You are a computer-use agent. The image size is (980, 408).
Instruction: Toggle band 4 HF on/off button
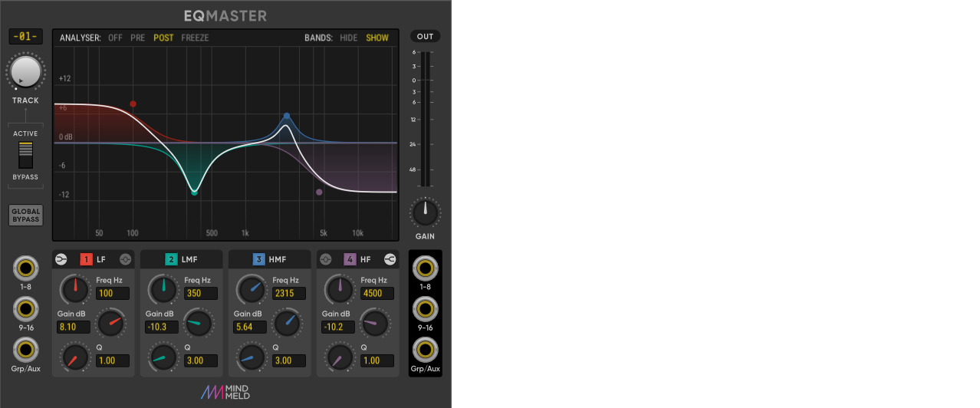(350, 259)
